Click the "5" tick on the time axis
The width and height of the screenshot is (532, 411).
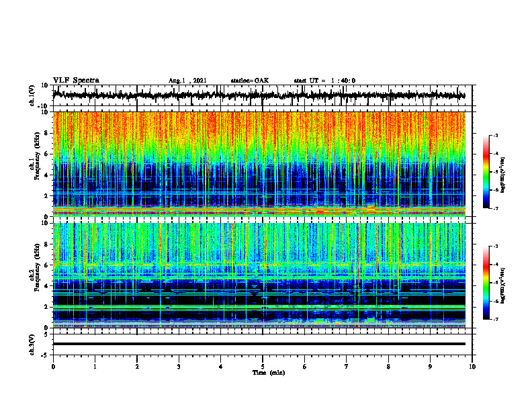pyautogui.click(x=263, y=367)
